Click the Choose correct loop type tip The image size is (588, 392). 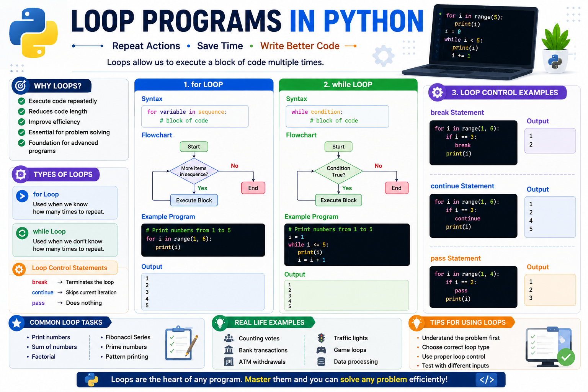click(456, 347)
